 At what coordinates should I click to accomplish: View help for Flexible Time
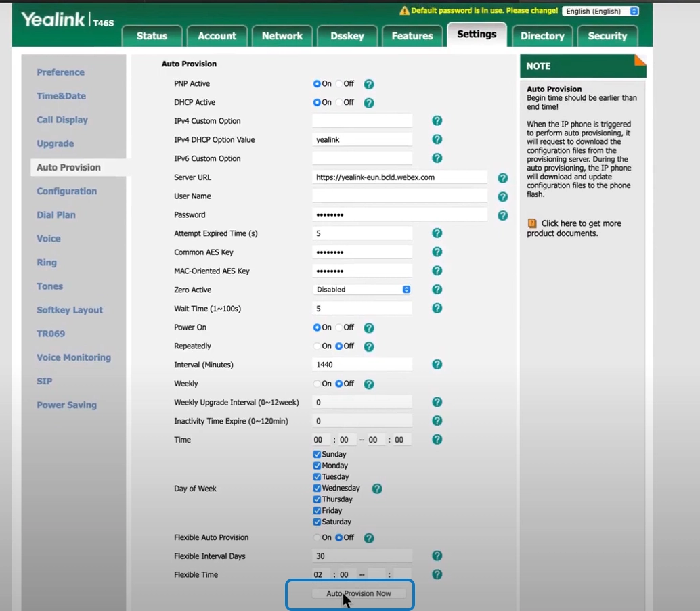click(x=437, y=574)
